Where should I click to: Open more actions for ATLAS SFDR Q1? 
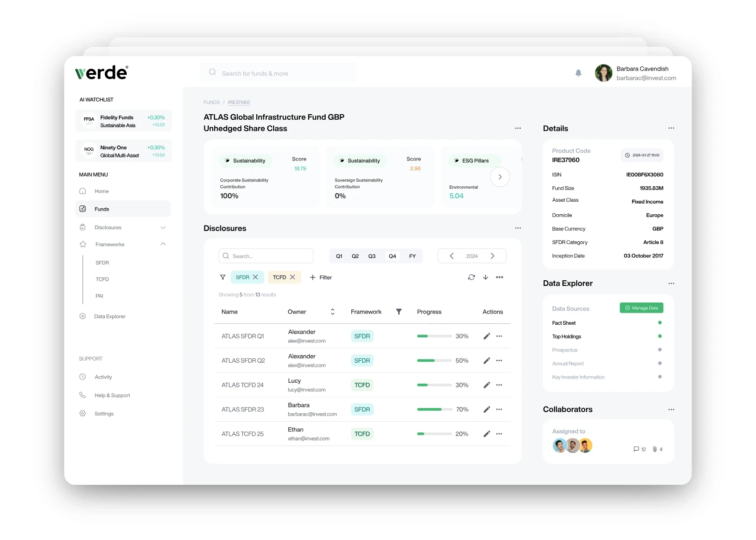coord(499,336)
